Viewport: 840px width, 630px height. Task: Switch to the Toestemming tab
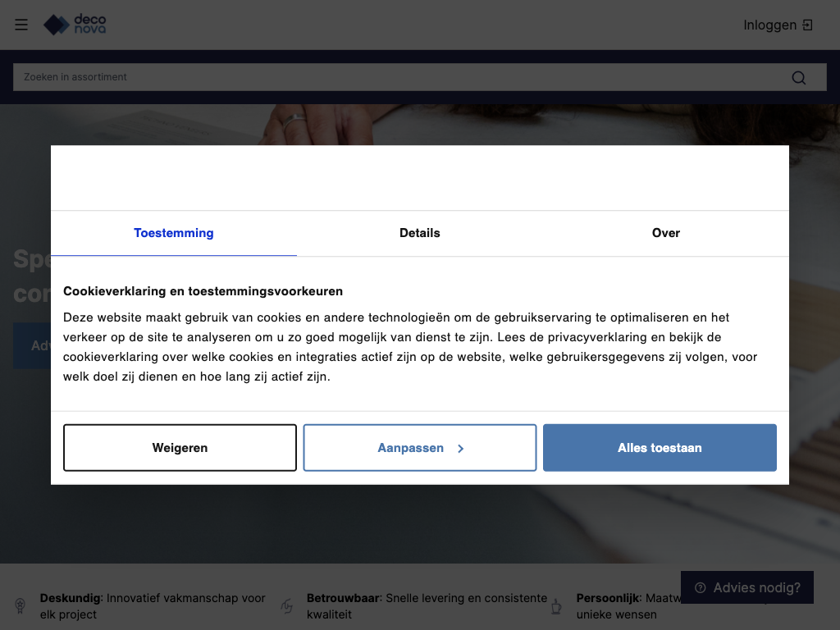[x=174, y=233]
